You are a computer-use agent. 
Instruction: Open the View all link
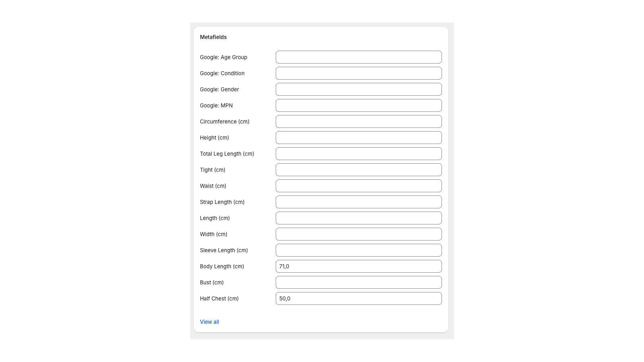point(209,322)
